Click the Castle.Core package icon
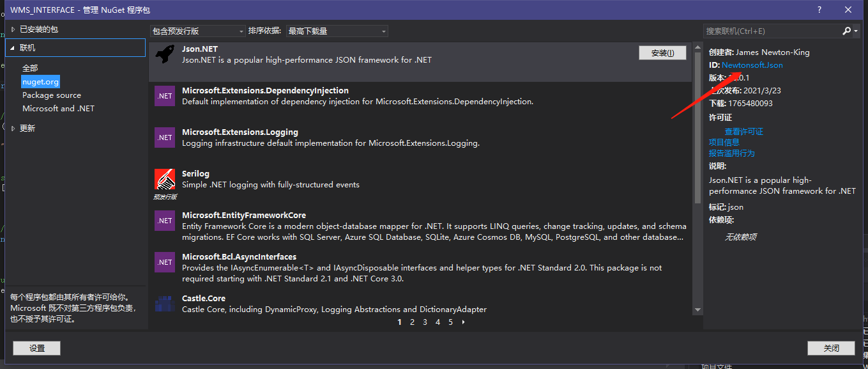868x369 pixels. coord(165,304)
